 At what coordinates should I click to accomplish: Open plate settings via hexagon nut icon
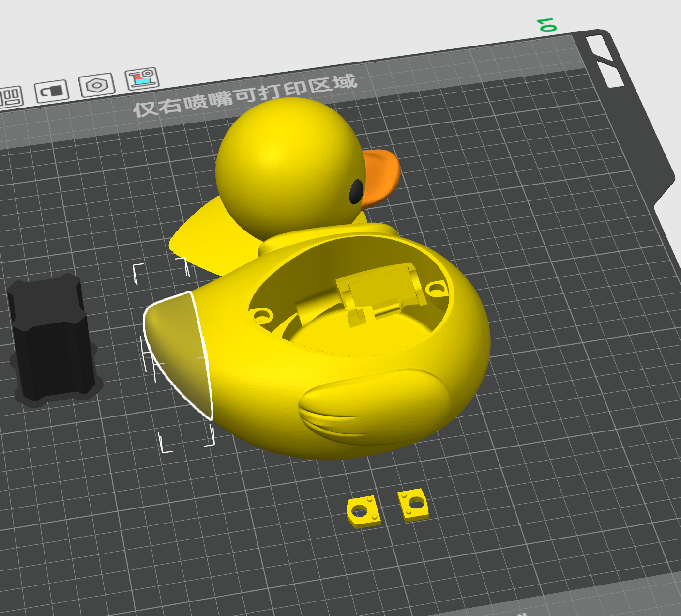tap(97, 85)
